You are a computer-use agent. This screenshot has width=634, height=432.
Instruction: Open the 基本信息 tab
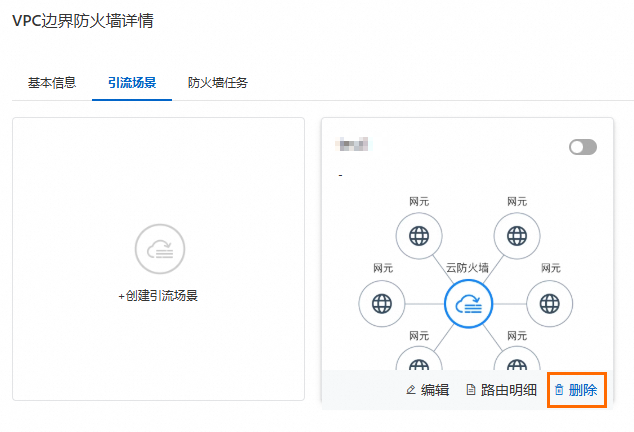52,83
